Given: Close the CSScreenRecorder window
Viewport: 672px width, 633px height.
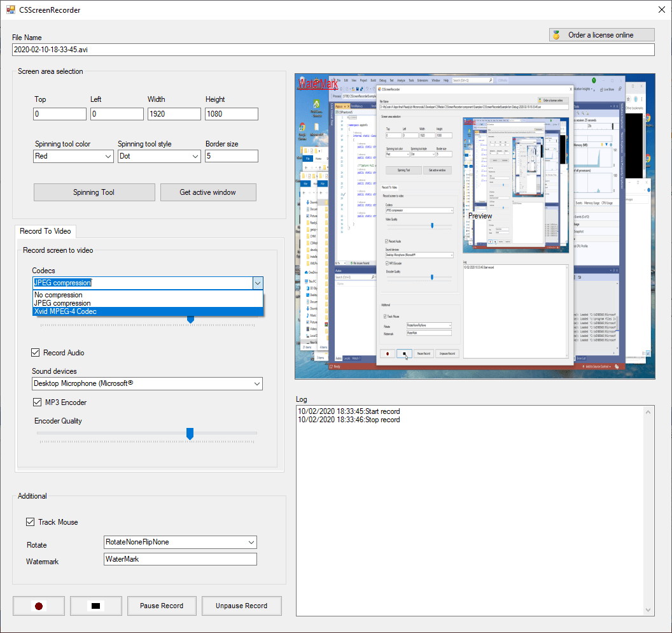Looking at the screenshot, I should pos(660,10).
